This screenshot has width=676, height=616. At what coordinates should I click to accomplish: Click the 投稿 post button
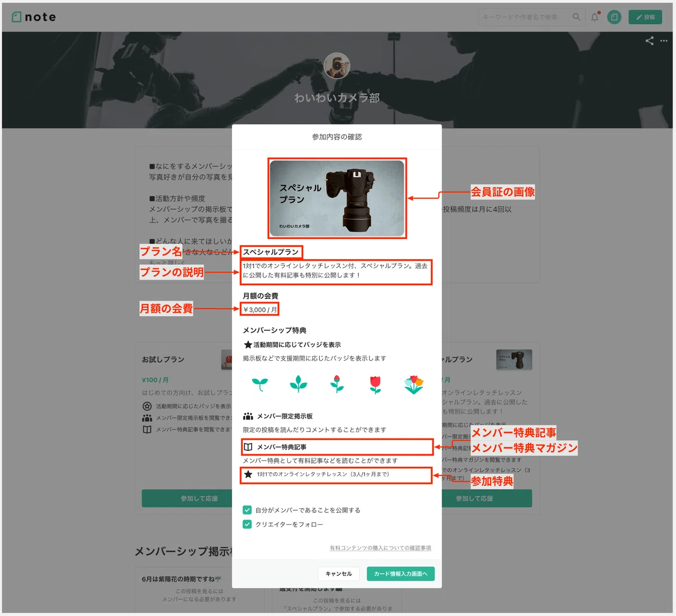point(645,17)
